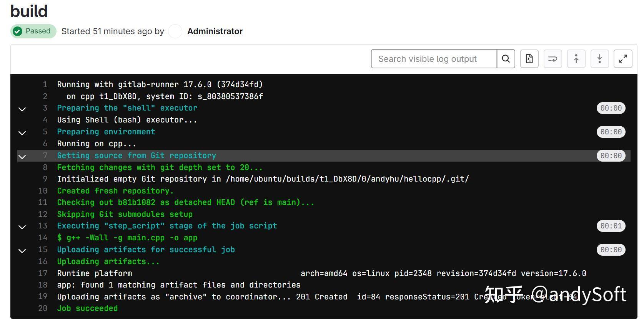Jump to top of log
The width and height of the screenshot is (644, 324).
[576, 59]
